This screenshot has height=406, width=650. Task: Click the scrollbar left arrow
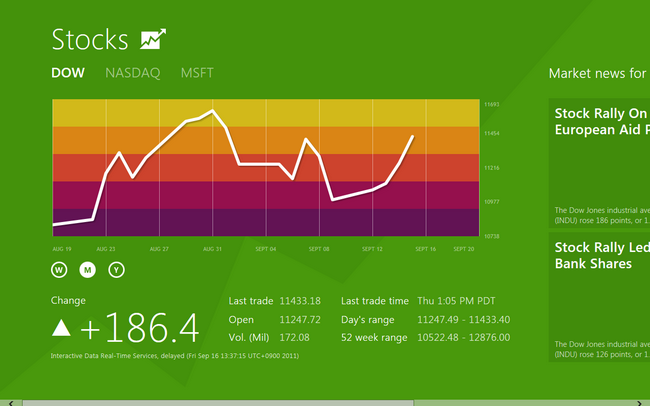tap(11, 403)
